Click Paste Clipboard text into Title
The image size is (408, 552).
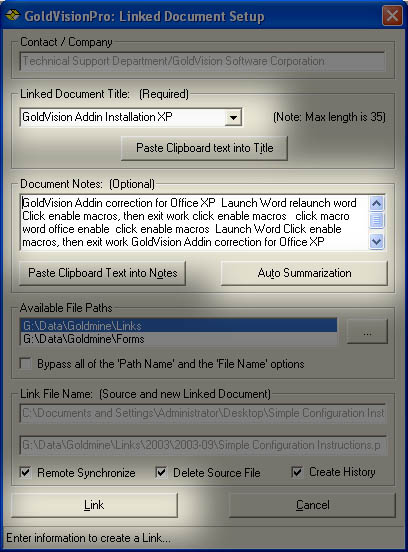click(205, 148)
